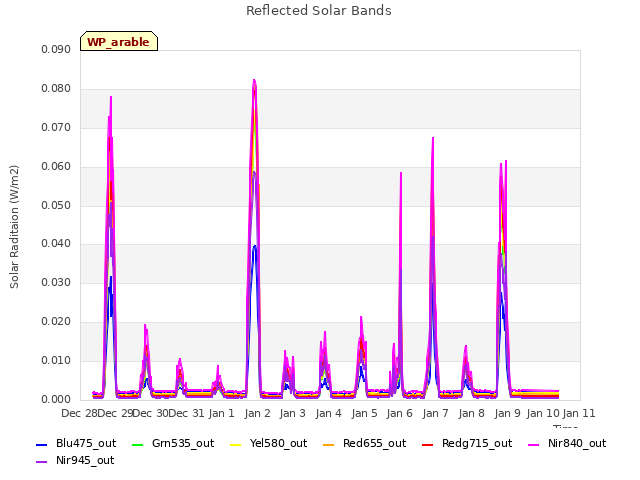640x480 pixels.
Task: Click the 0.070 y-axis tick label
Action: pyautogui.click(x=56, y=128)
